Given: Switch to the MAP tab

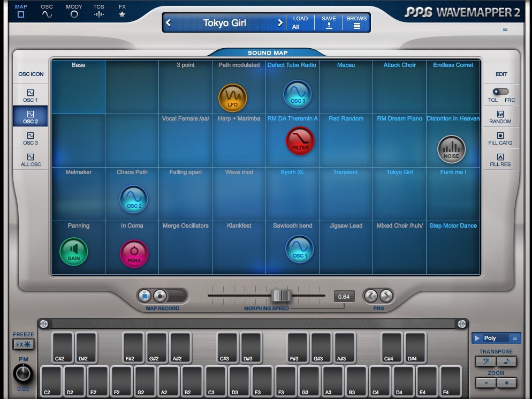Looking at the screenshot, I should coord(21,11).
